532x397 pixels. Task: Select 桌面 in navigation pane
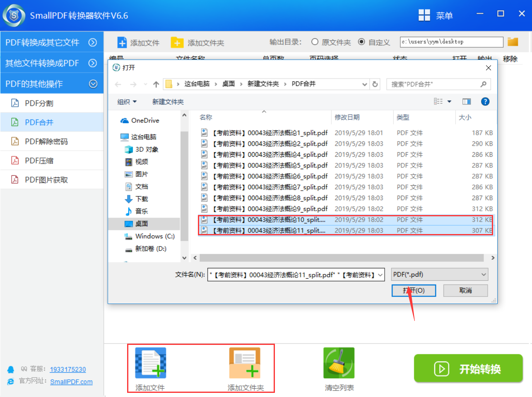point(144,224)
